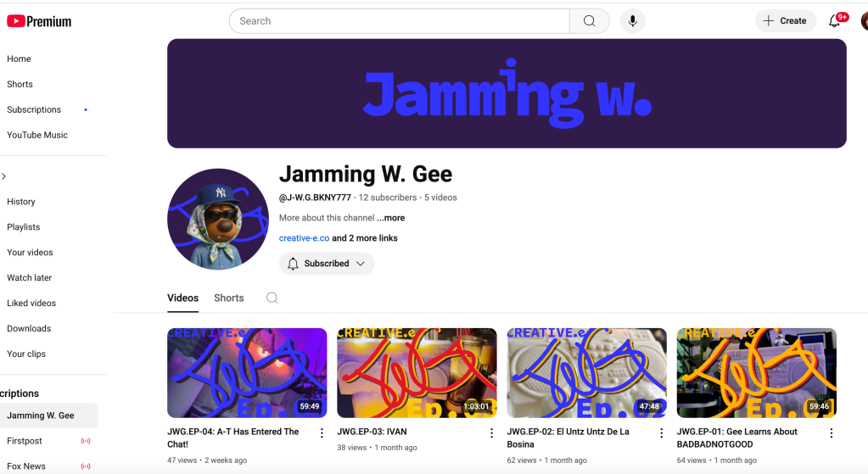868x474 pixels.
Task: Select the Videos channel tab
Action: [x=182, y=298]
